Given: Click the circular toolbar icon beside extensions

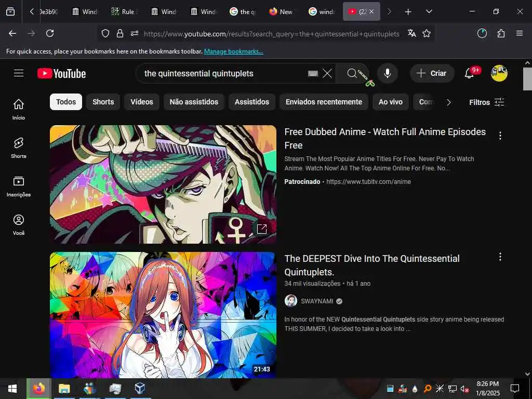Looking at the screenshot, I should (482, 33).
